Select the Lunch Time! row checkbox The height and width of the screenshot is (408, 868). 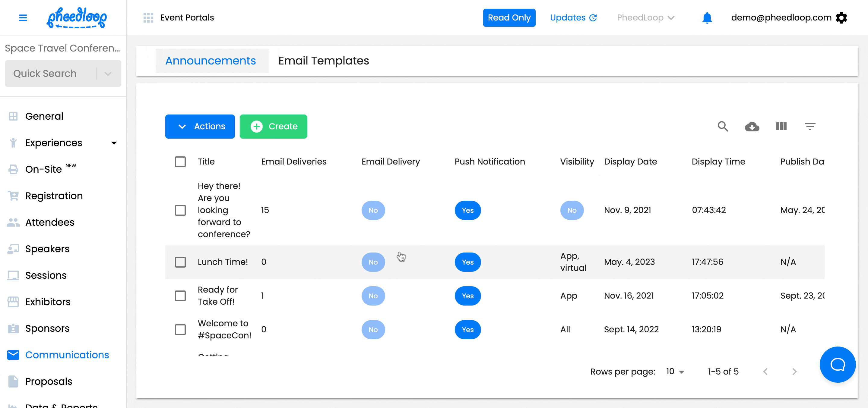[x=180, y=262]
